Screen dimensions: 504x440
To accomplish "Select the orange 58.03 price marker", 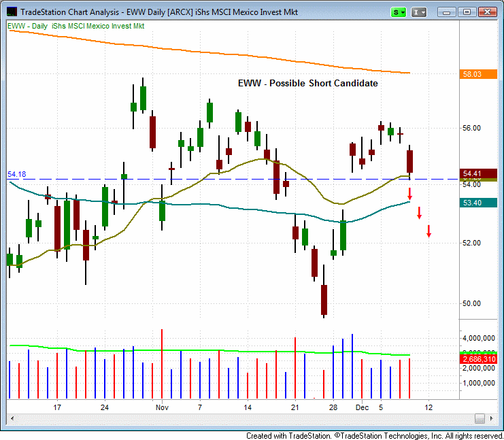I will pos(472,74).
